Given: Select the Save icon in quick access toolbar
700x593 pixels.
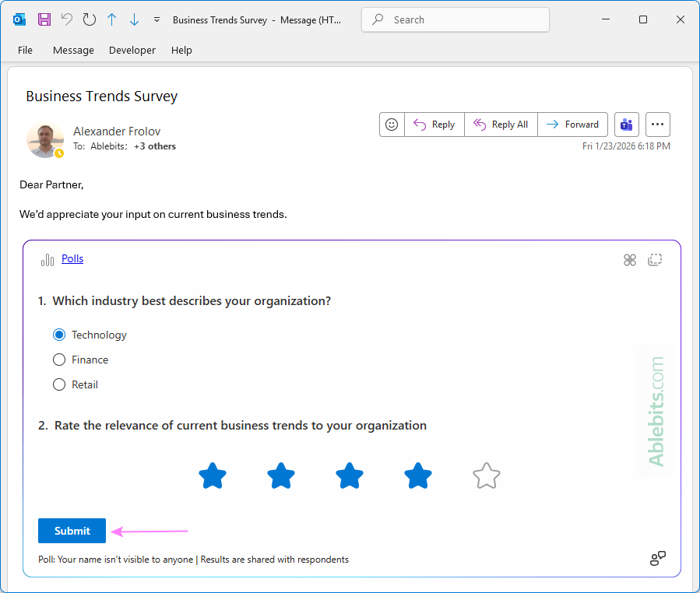Looking at the screenshot, I should point(44,19).
